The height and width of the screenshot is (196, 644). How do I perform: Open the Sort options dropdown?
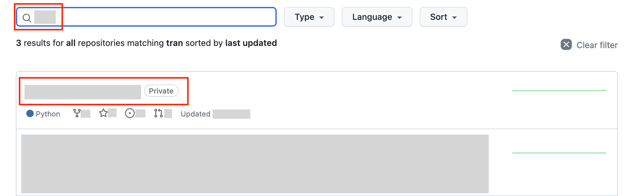pyautogui.click(x=443, y=17)
